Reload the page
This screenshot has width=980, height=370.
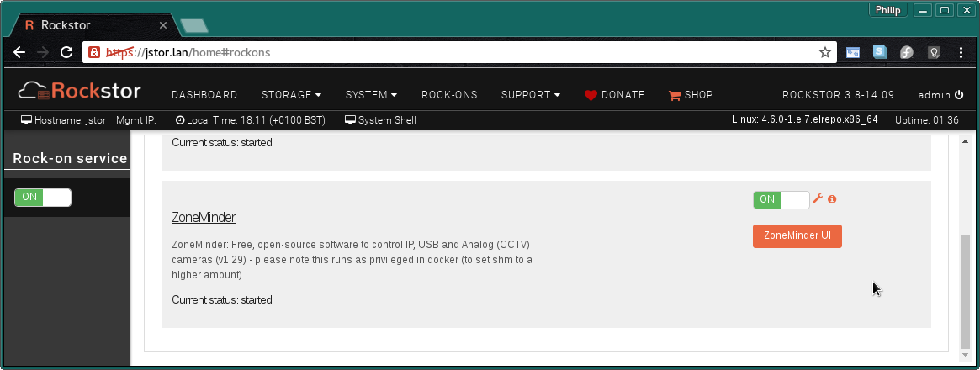point(66,52)
